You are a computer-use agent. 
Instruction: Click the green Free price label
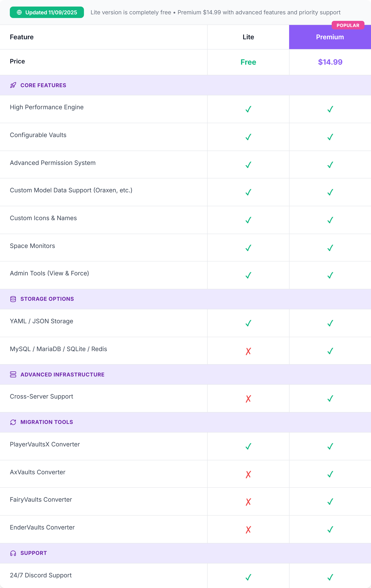(x=248, y=62)
